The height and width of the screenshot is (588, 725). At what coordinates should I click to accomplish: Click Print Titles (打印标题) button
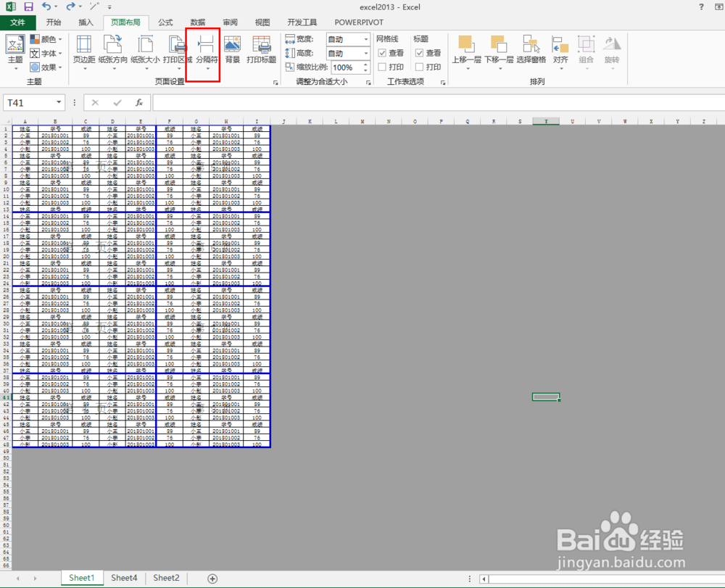[261, 49]
